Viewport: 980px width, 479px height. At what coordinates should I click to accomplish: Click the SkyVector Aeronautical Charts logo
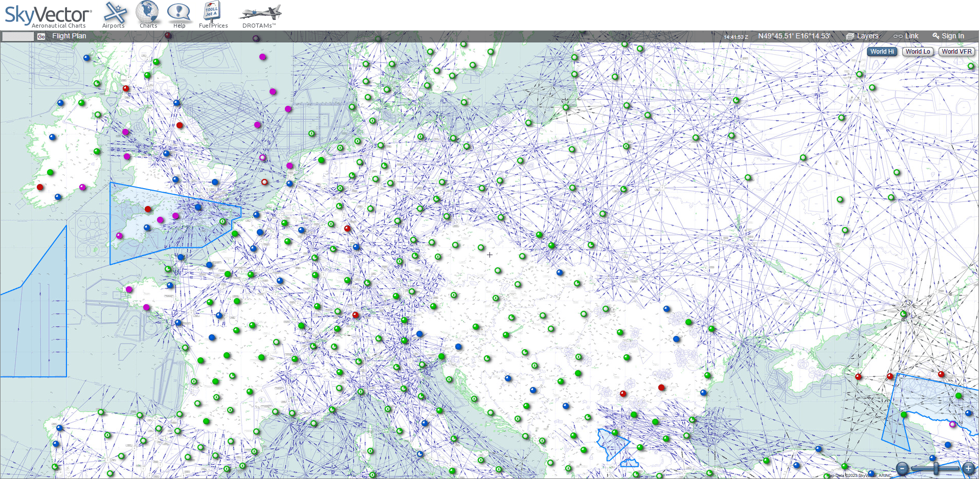48,16
